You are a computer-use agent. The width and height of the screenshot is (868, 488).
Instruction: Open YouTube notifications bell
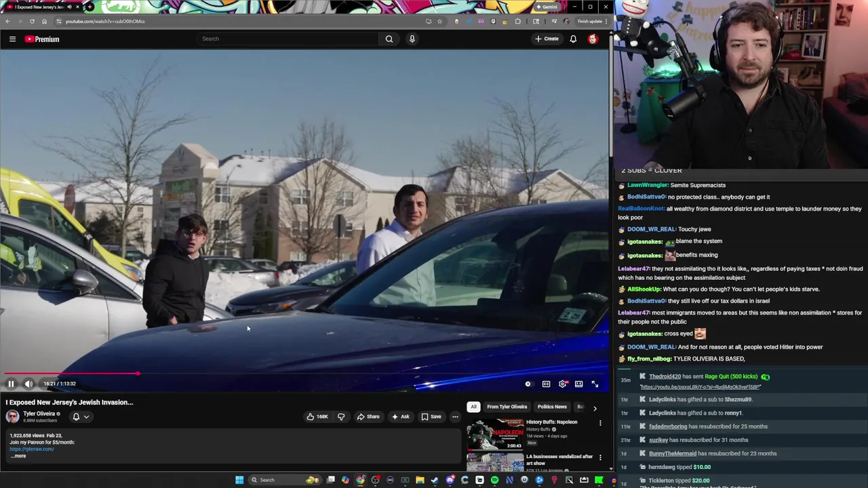(x=573, y=39)
